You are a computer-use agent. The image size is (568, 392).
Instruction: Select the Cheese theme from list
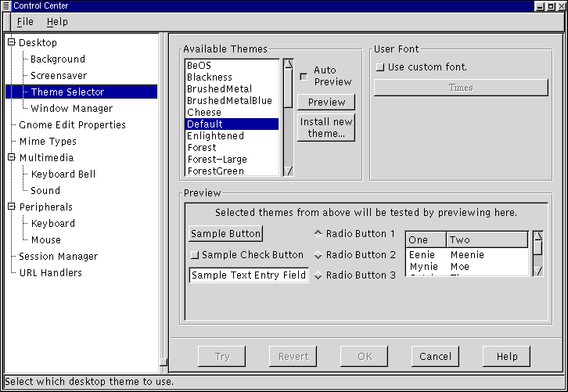click(x=204, y=112)
